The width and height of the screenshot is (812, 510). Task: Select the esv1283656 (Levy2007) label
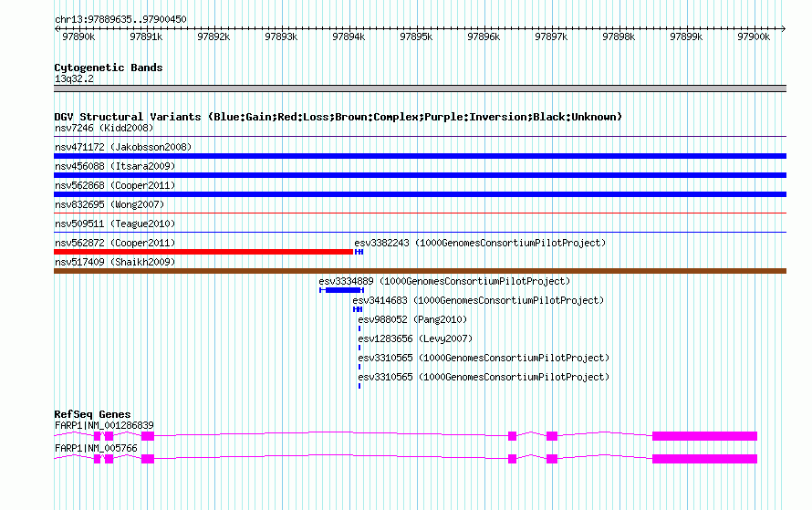415,338
